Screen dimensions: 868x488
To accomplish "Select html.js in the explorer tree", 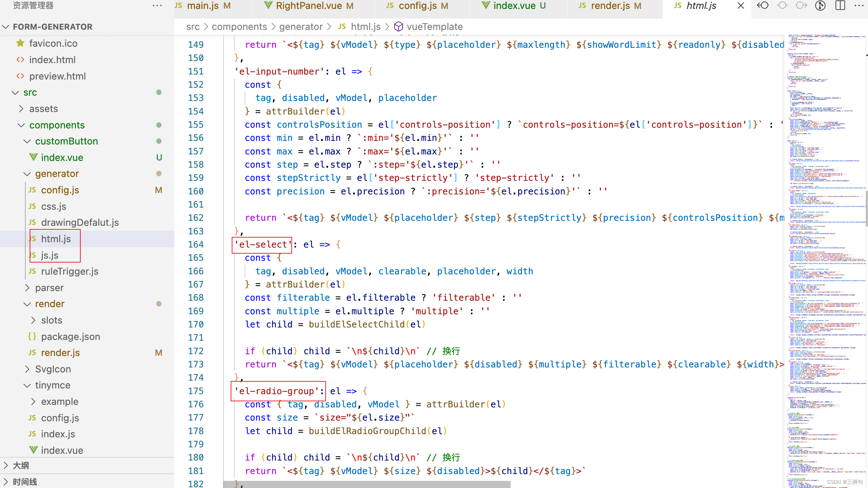I will click(56, 239).
